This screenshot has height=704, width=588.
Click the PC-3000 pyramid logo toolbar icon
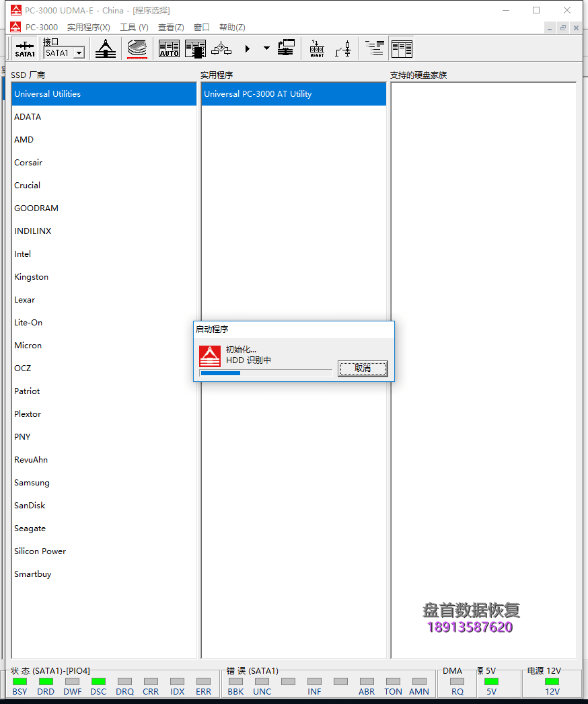106,48
